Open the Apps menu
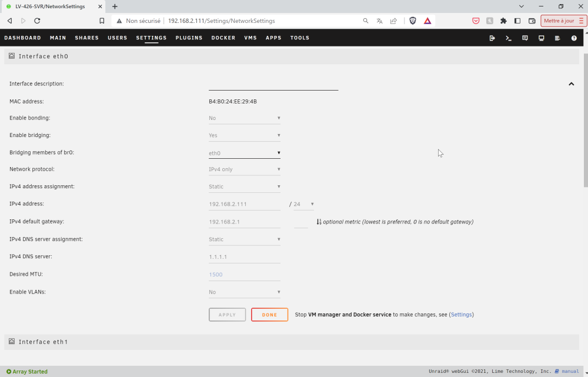Viewport: 588px width, 377px height. 273,38
